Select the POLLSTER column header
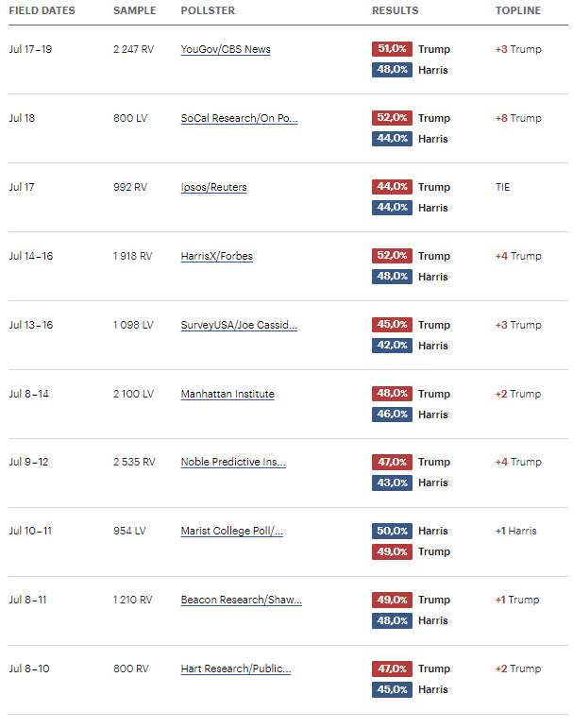The height and width of the screenshot is (728, 573). (208, 10)
